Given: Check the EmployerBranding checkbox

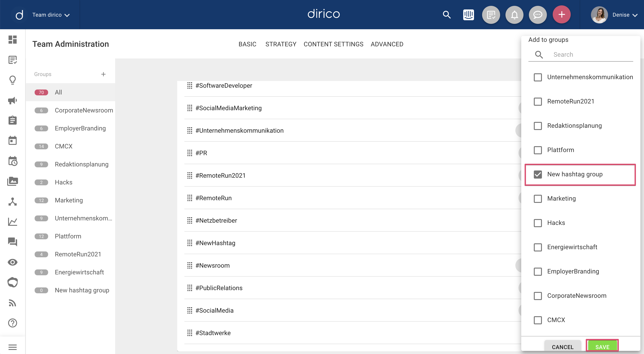Looking at the screenshot, I should pos(538,271).
